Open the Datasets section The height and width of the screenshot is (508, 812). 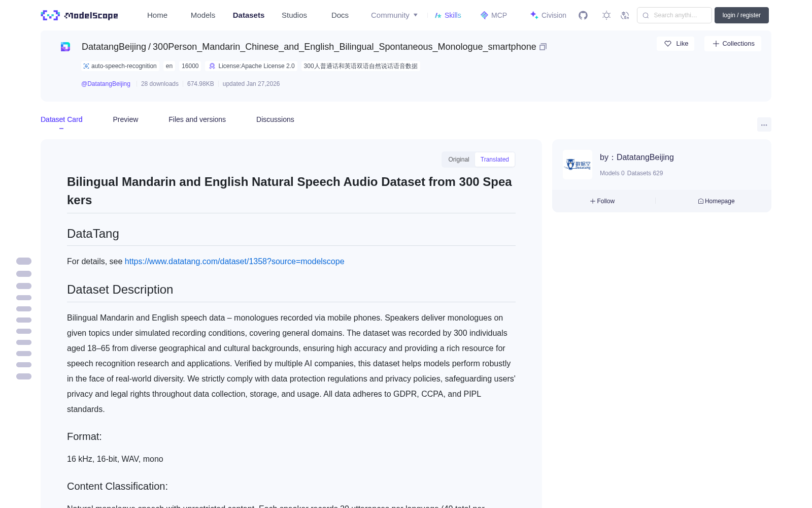pyautogui.click(x=249, y=15)
